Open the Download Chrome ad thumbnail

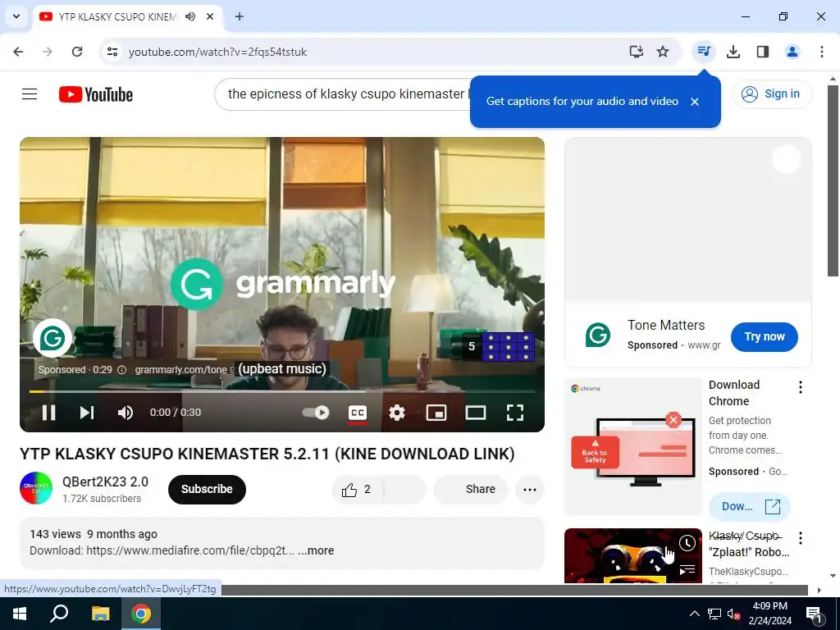pyautogui.click(x=633, y=445)
